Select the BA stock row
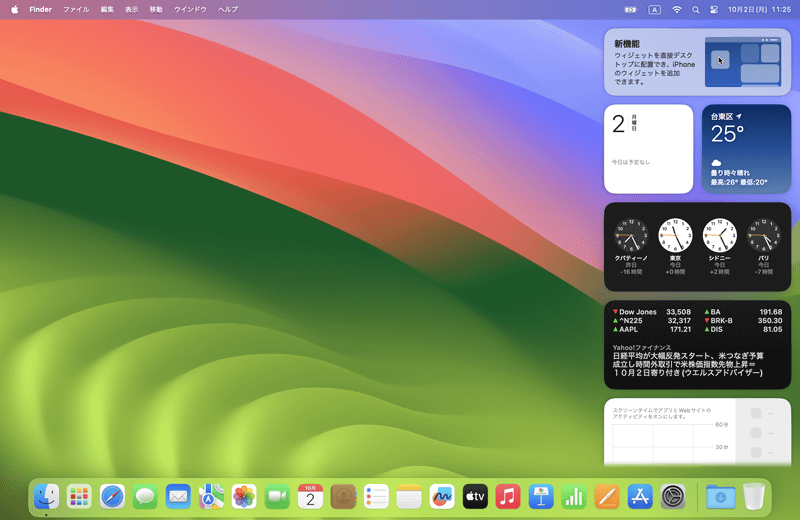 click(x=743, y=312)
